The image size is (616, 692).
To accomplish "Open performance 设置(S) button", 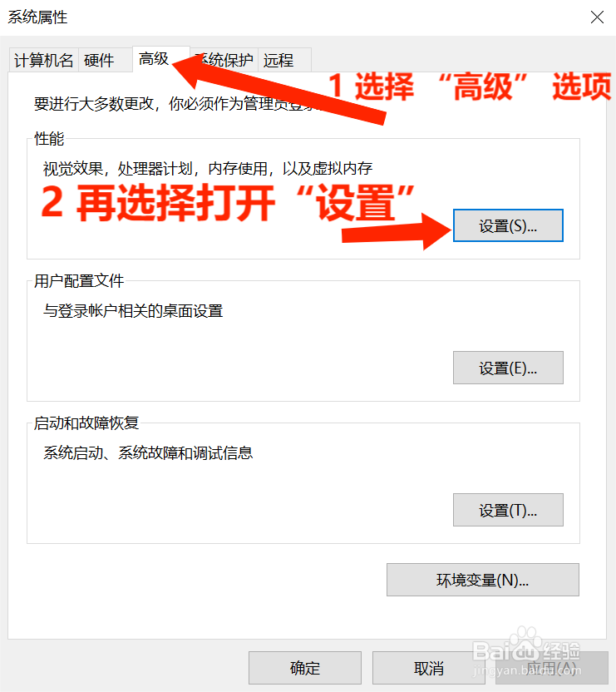I will (508, 225).
